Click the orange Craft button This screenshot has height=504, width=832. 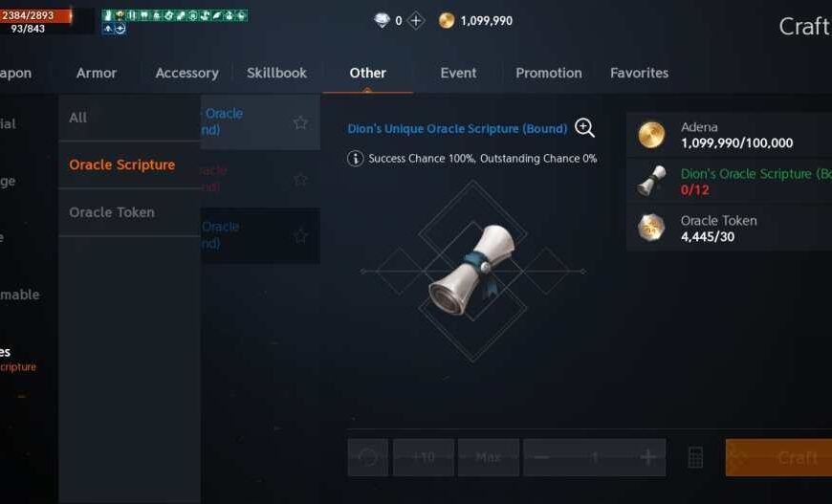(778, 457)
